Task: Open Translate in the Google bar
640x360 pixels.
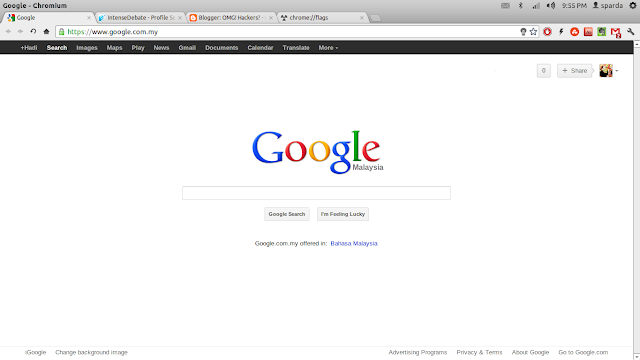Action: pos(296,48)
